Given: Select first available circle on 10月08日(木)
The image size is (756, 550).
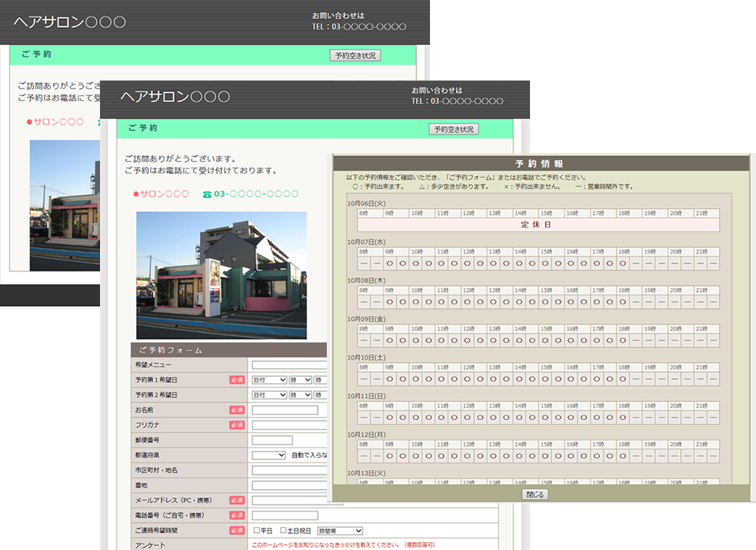Looking at the screenshot, I should click(390, 302).
